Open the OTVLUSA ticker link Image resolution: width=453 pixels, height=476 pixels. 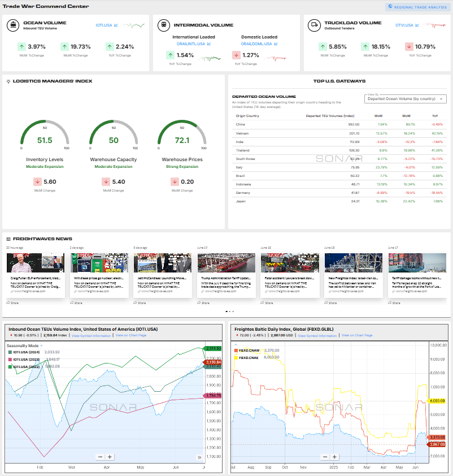[x=404, y=25]
